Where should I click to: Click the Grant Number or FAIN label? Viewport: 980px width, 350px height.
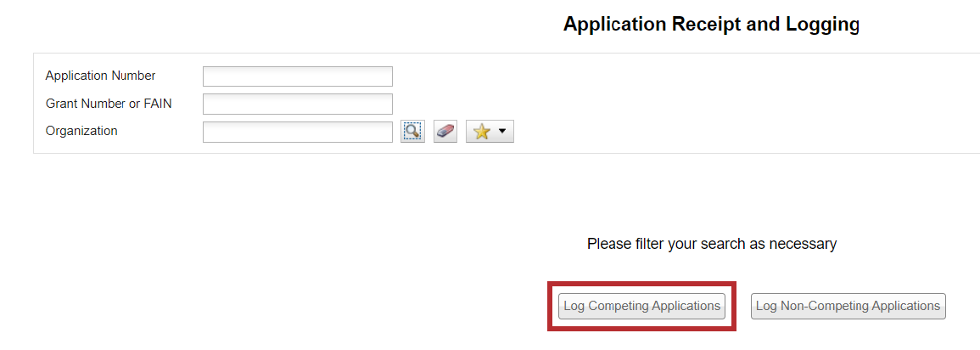point(109,104)
